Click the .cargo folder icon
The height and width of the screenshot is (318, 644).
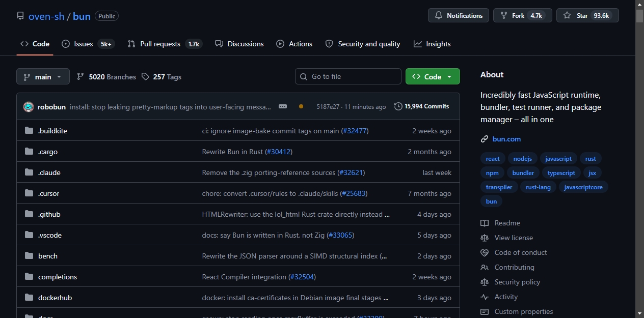click(29, 152)
